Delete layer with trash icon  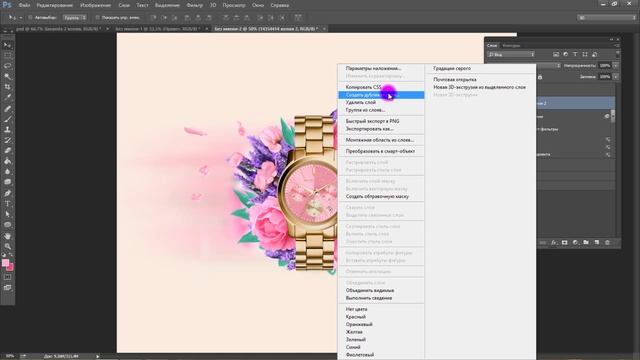click(607, 242)
